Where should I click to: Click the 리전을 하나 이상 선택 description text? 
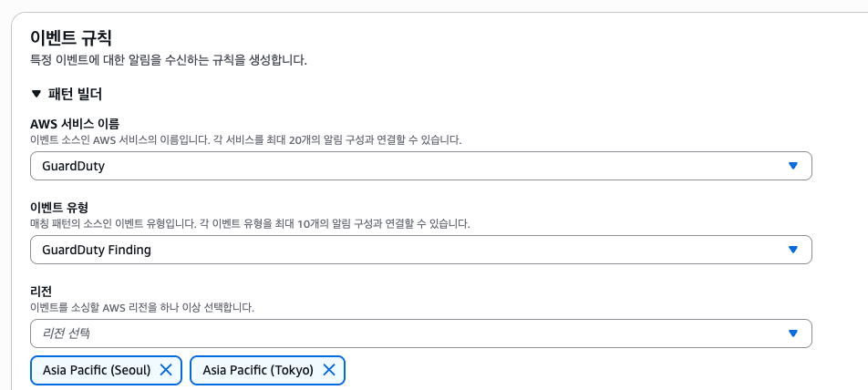142,308
